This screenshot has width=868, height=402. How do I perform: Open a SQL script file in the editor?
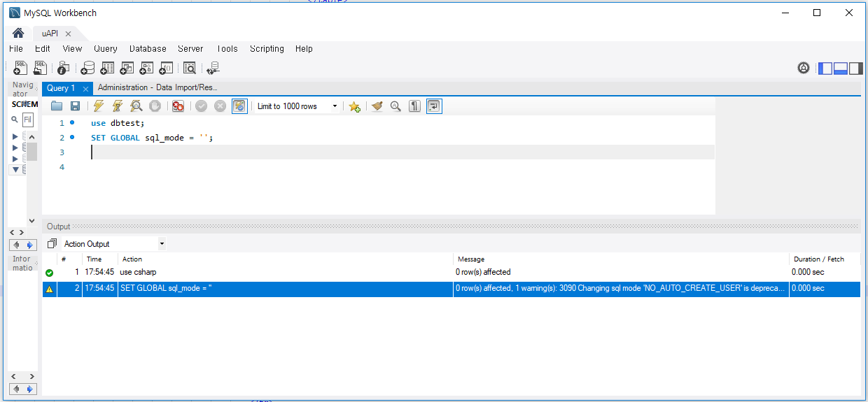pos(57,106)
